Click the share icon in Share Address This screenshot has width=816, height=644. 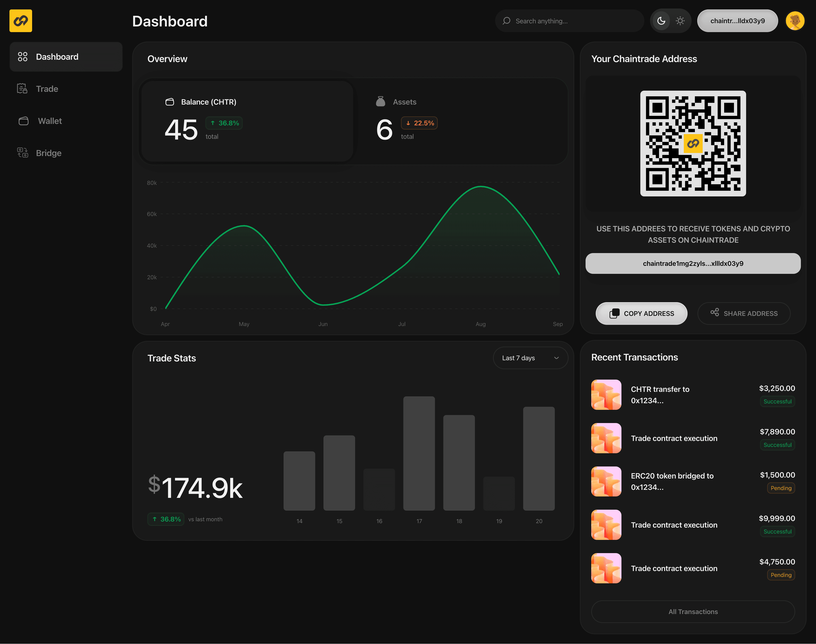point(714,312)
